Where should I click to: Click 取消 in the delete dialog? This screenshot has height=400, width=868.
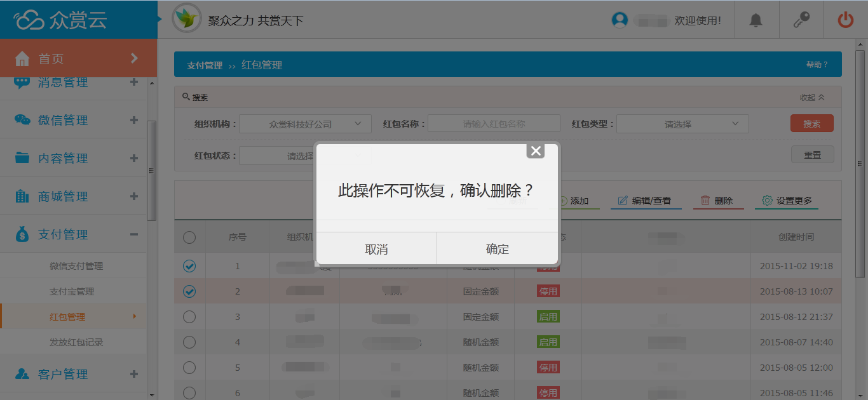coord(376,249)
